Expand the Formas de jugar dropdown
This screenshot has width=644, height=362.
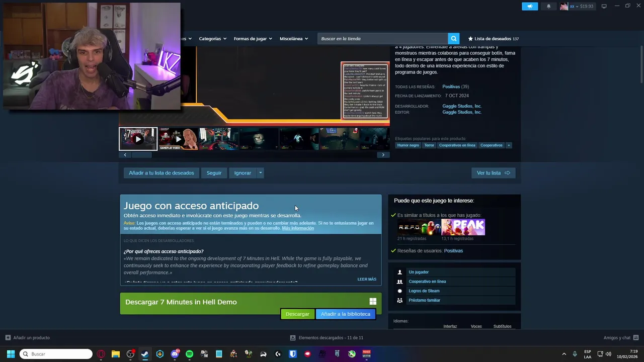coord(253,39)
